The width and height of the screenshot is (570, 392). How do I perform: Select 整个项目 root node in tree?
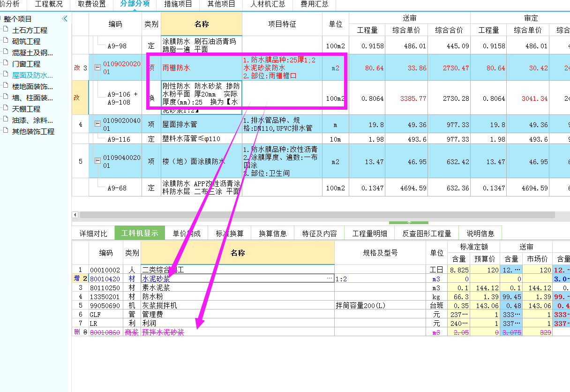(x=18, y=19)
